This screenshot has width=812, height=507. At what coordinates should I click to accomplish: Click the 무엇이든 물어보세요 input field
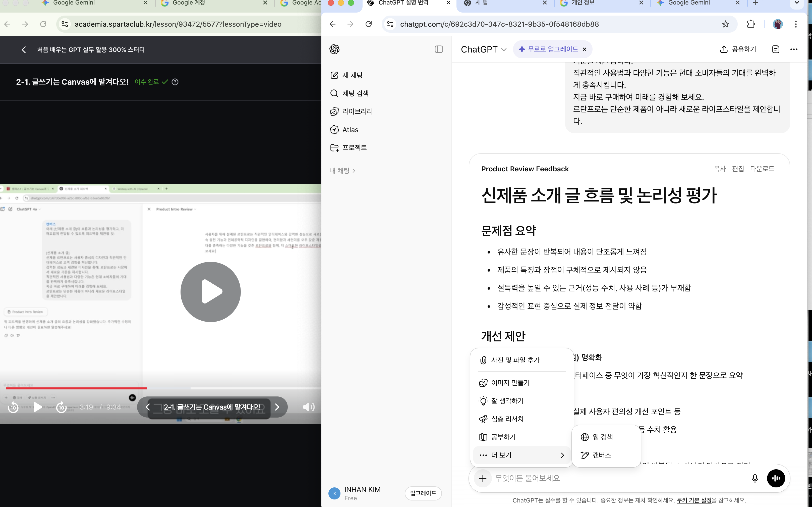[618, 478]
